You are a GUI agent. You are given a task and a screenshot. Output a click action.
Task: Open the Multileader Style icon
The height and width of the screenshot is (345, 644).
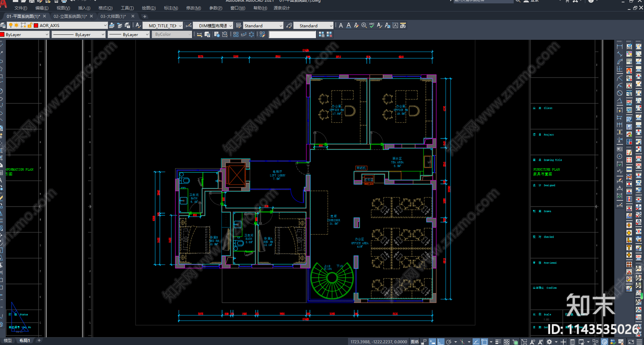click(289, 26)
